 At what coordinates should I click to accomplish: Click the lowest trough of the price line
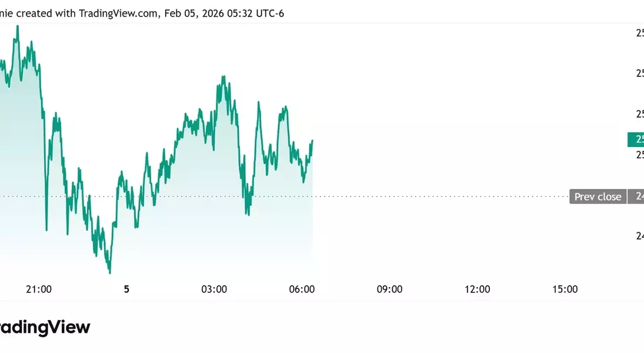click(110, 273)
